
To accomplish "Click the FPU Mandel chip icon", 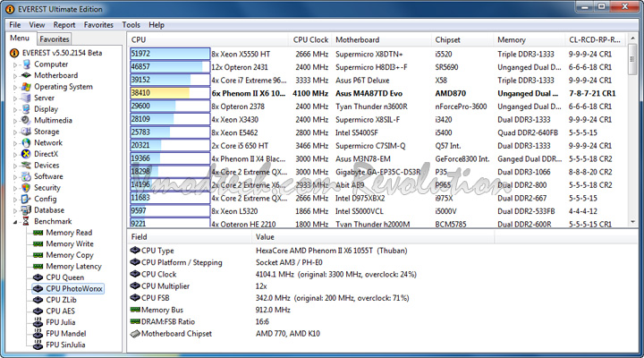I will pos(38,333).
